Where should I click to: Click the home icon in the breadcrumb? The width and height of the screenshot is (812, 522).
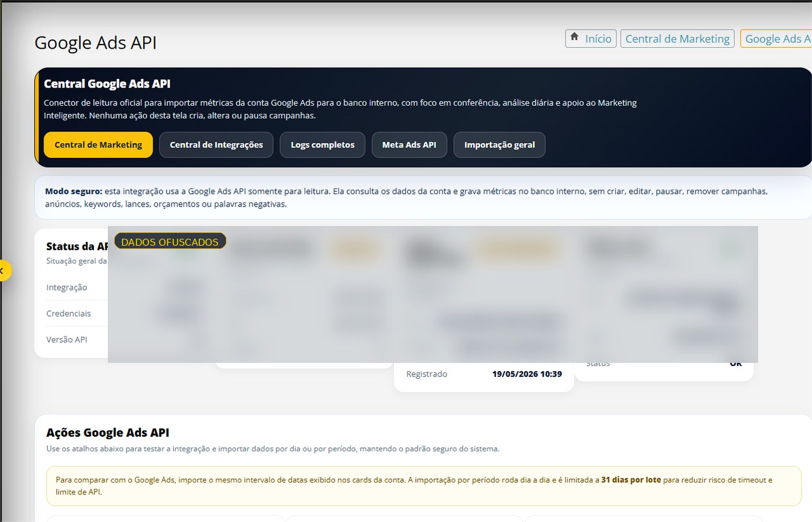point(574,37)
